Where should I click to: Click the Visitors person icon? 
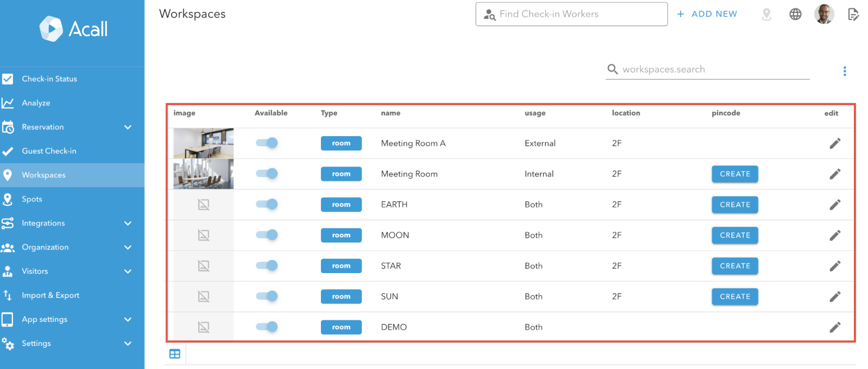(8, 271)
